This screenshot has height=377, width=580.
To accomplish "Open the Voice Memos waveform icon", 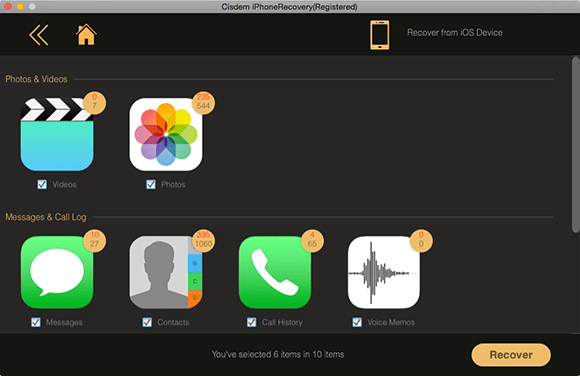I will click(x=384, y=272).
